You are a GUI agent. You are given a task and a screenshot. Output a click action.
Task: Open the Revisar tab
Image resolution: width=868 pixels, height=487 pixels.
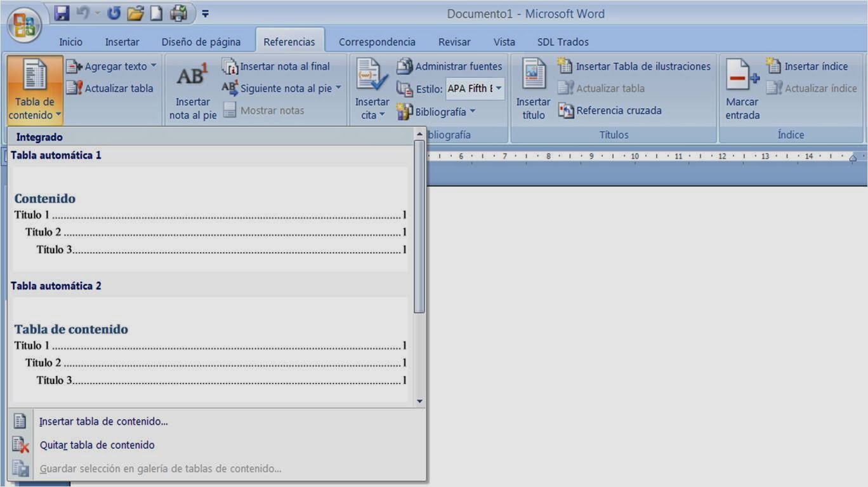(x=454, y=42)
